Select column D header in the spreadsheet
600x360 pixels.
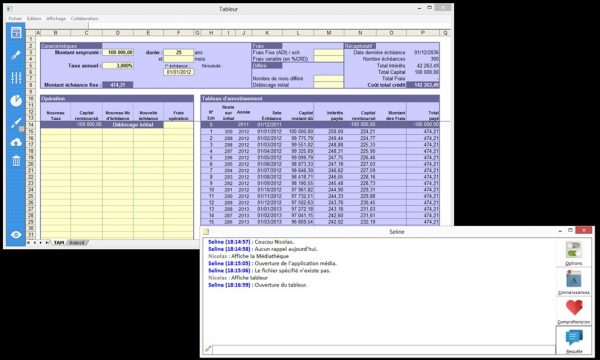[x=118, y=33]
